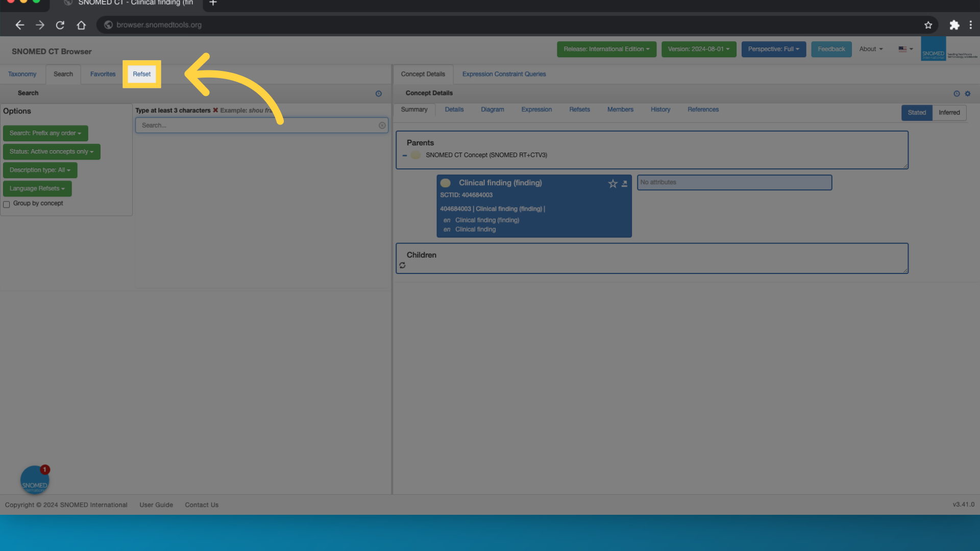
Task: Open Expression Constraint Queries tab
Action: [x=504, y=74]
